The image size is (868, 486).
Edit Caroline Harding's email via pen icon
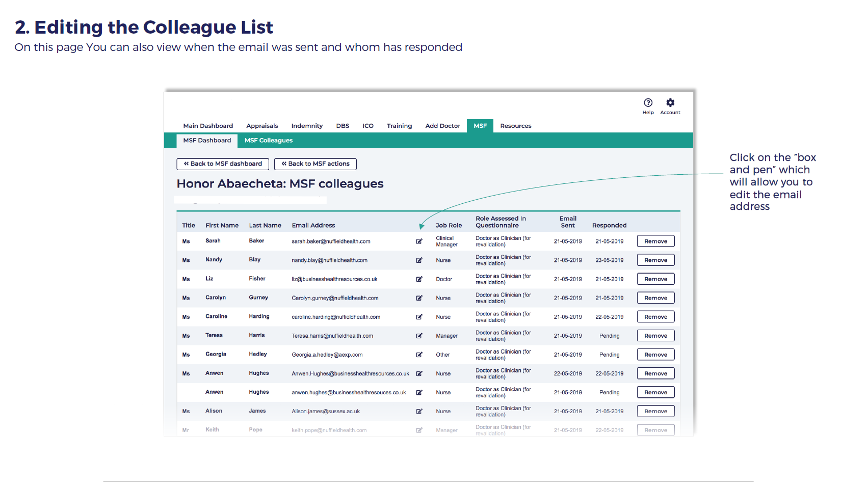pyautogui.click(x=419, y=317)
